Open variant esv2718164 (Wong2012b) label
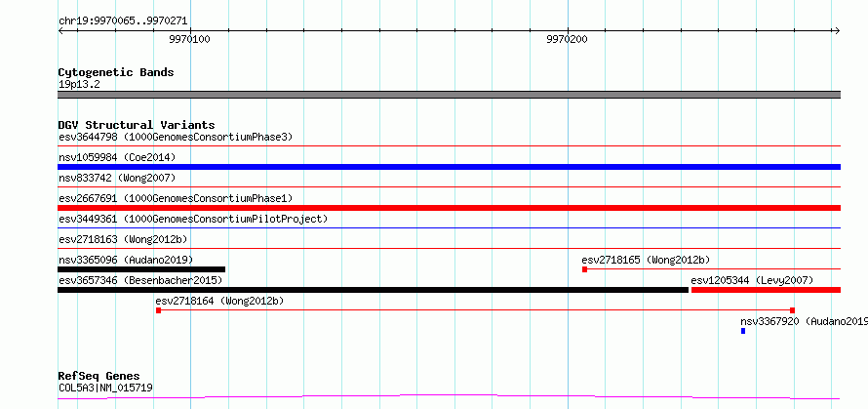This screenshot has height=409, width=868. coord(219,301)
